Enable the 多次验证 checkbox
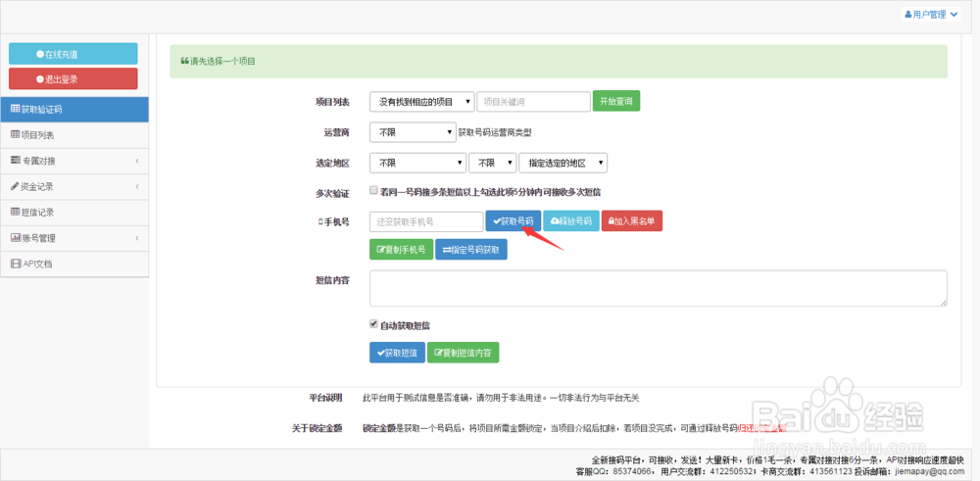Image resolution: width=980 pixels, height=481 pixels. [373, 190]
